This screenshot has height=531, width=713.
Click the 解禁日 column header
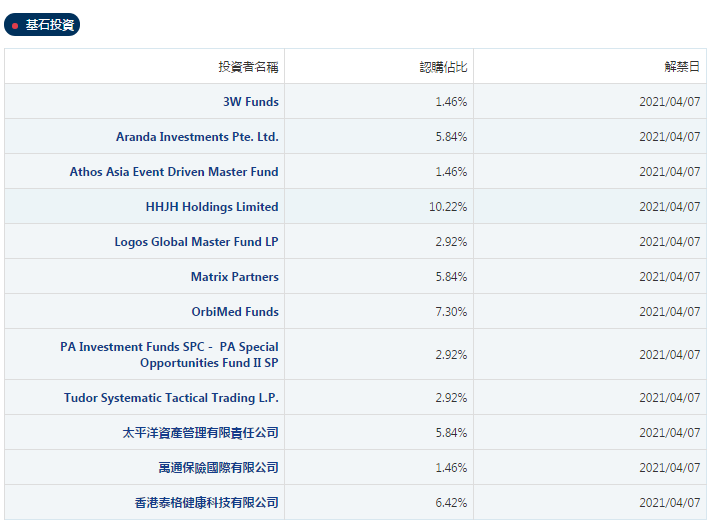click(682, 67)
